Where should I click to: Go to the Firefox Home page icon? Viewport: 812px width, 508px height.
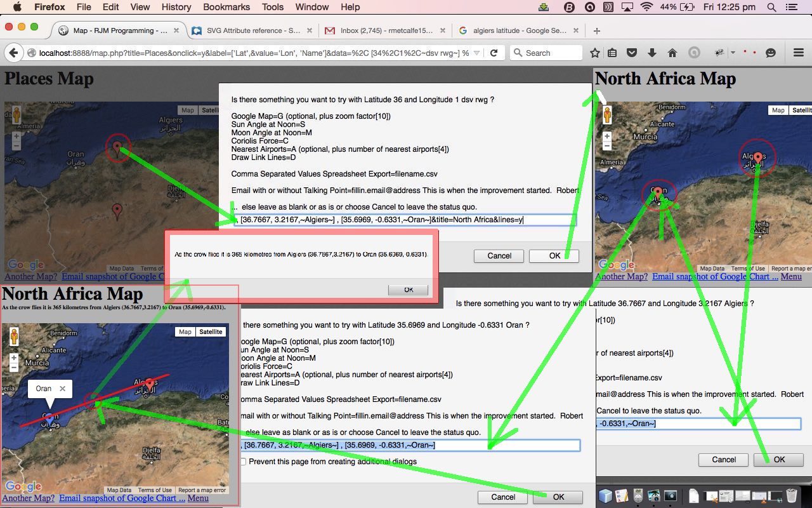click(x=672, y=53)
